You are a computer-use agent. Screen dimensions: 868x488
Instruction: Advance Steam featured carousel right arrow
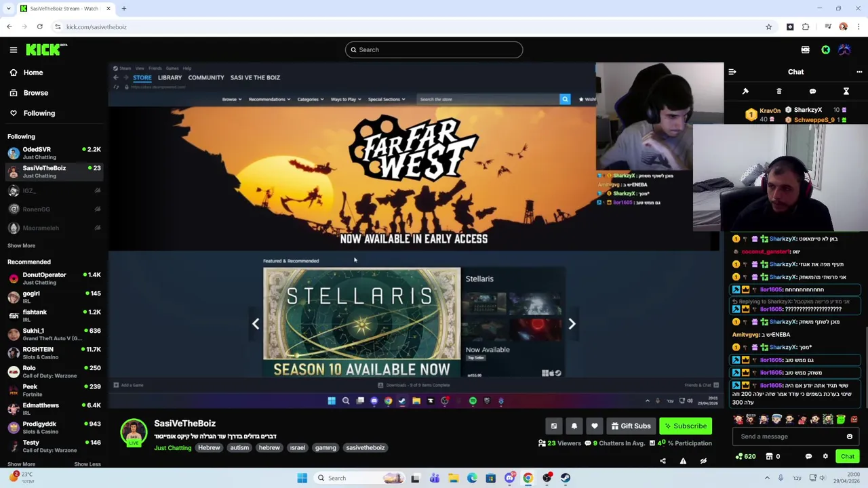click(572, 324)
